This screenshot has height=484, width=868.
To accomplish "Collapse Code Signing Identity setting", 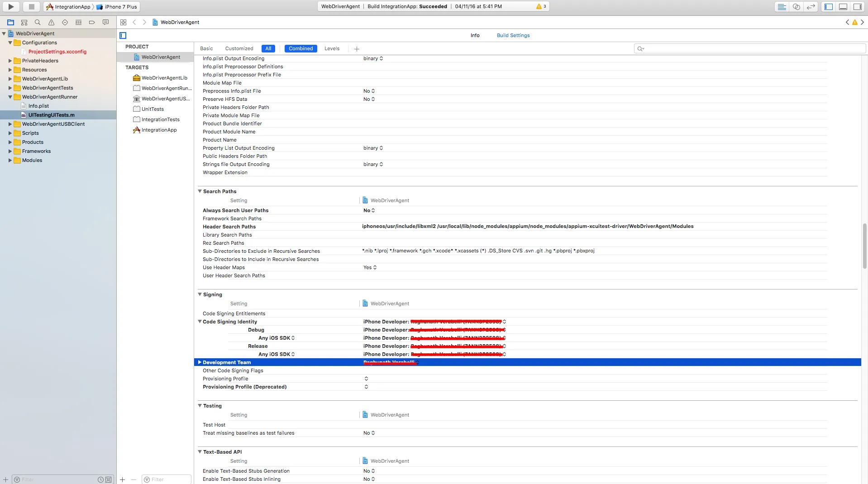I will [200, 322].
